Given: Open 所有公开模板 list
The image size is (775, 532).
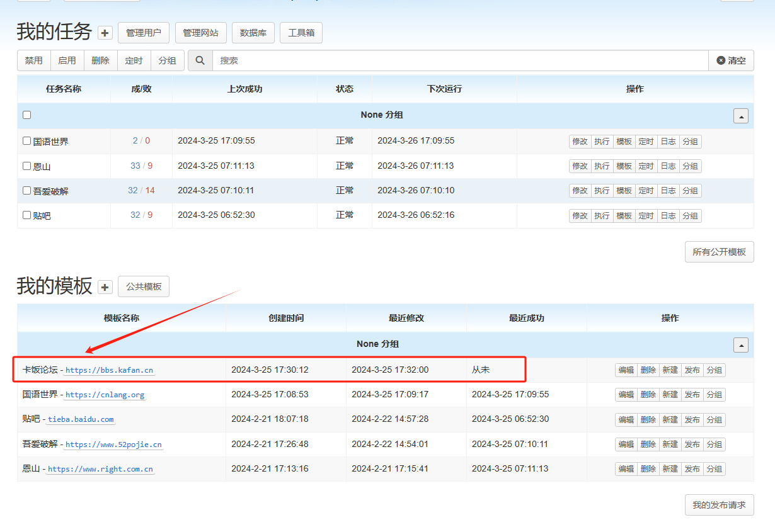Looking at the screenshot, I should (x=719, y=252).
